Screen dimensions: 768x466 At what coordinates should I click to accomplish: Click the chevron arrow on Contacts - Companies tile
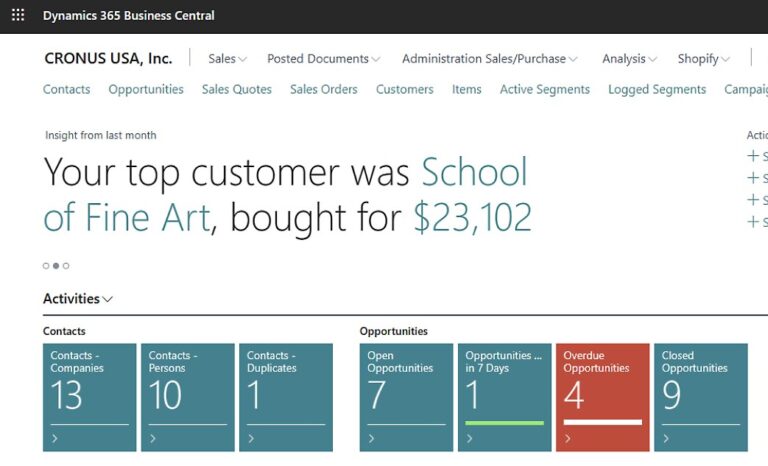[55, 439]
